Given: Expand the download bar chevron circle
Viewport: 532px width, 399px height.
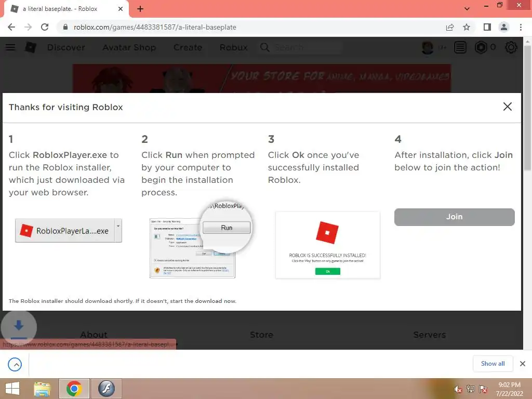Looking at the screenshot, I should click(x=15, y=364).
